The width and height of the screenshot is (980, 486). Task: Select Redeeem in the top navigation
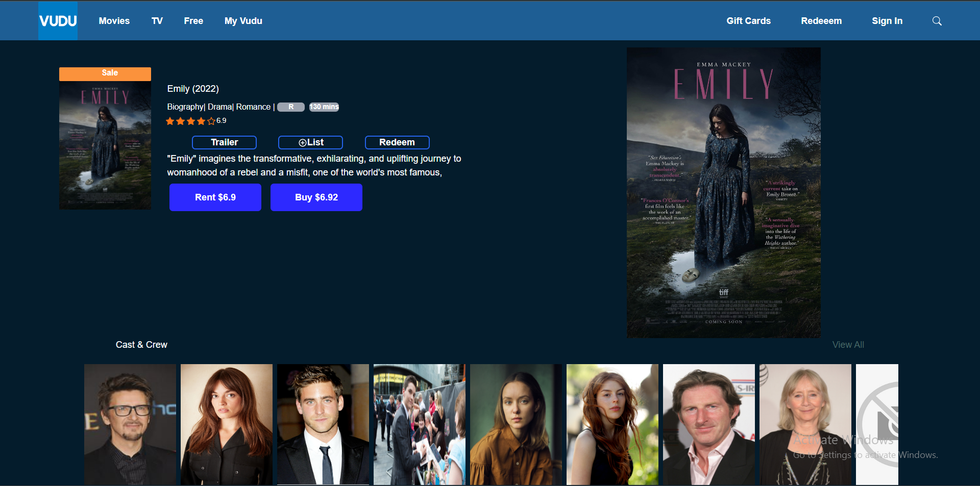tap(821, 21)
